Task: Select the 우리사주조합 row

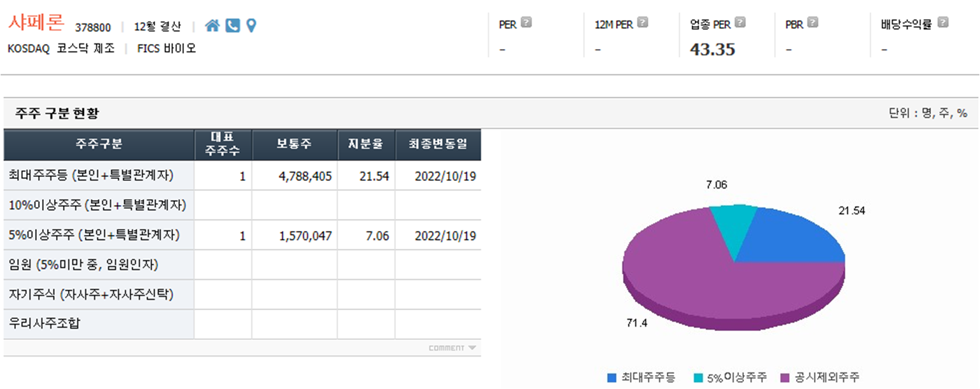Action: point(242,324)
